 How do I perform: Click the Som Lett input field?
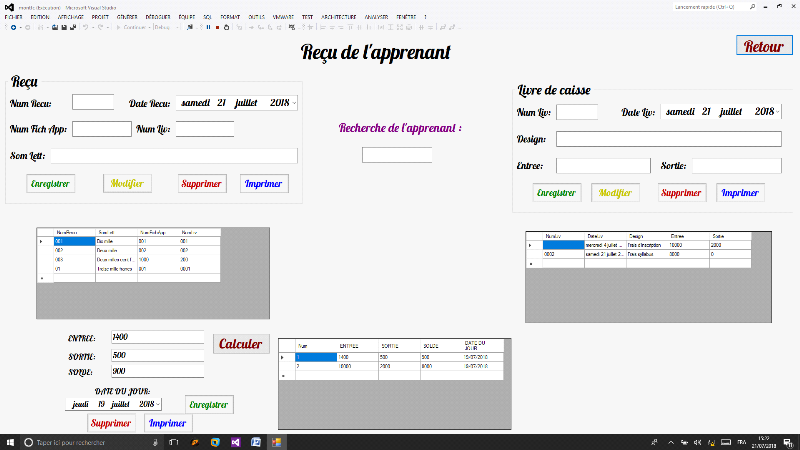pyautogui.click(x=174, y=156)
